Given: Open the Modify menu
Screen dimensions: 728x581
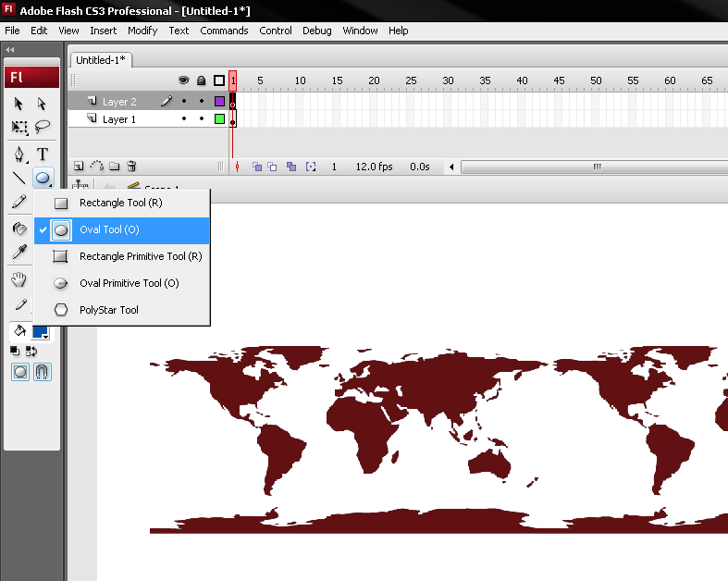Looking at the screenshot, I should pos(142,31).
